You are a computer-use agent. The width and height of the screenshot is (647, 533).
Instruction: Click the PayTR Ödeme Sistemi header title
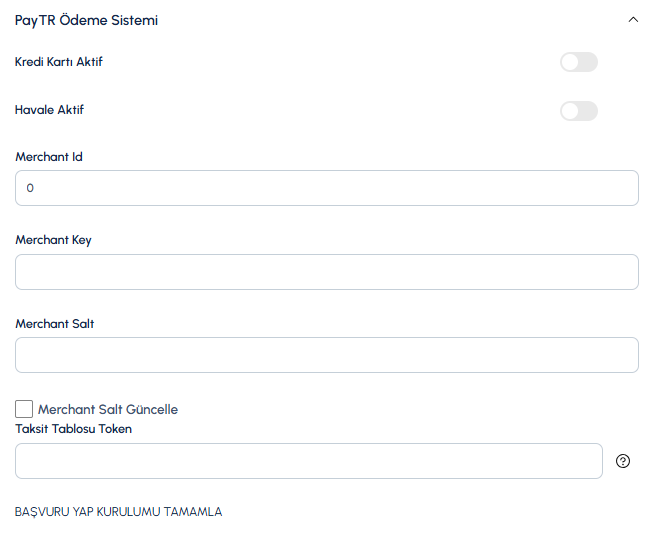tap(86, 20)
